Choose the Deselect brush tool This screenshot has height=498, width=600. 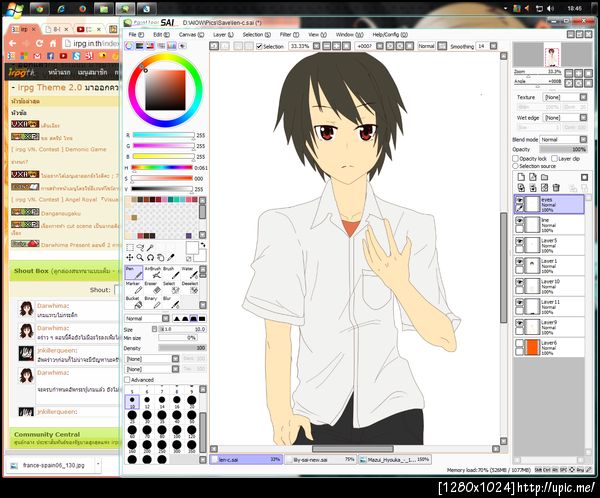tap(189, 287)
